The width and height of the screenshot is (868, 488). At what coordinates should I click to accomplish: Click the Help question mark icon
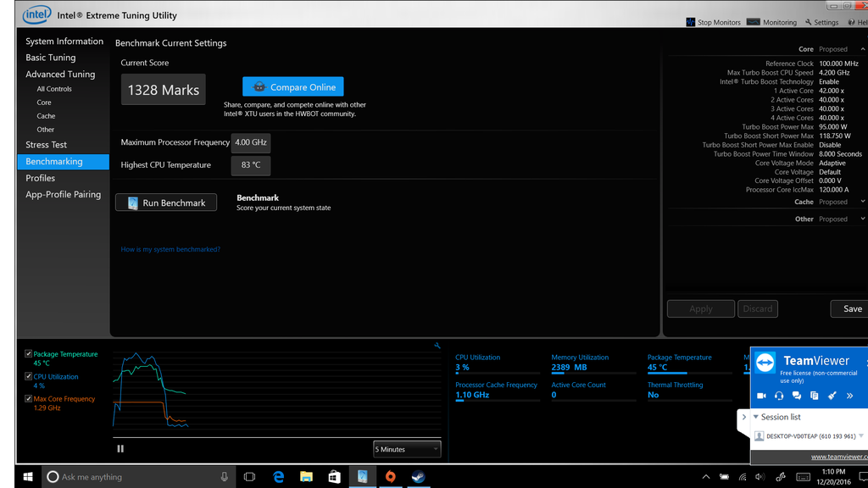(851, 22)
